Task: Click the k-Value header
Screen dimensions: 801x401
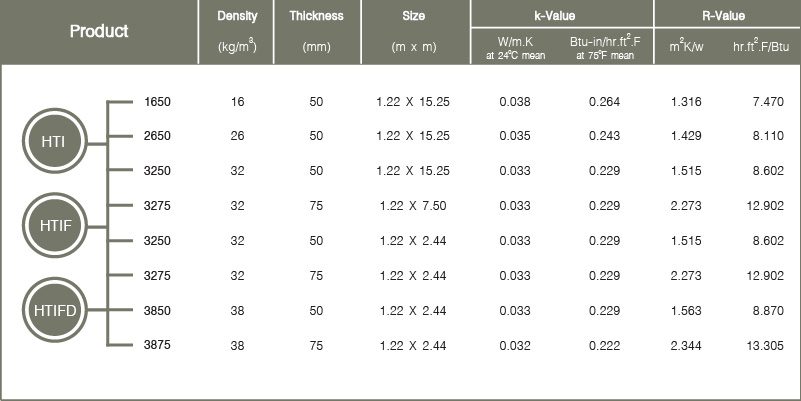Action: coord(561,16)
